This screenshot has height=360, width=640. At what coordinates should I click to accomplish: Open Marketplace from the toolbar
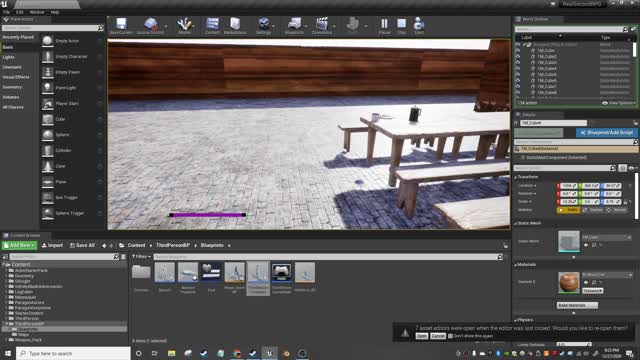(x=235, y=25)
